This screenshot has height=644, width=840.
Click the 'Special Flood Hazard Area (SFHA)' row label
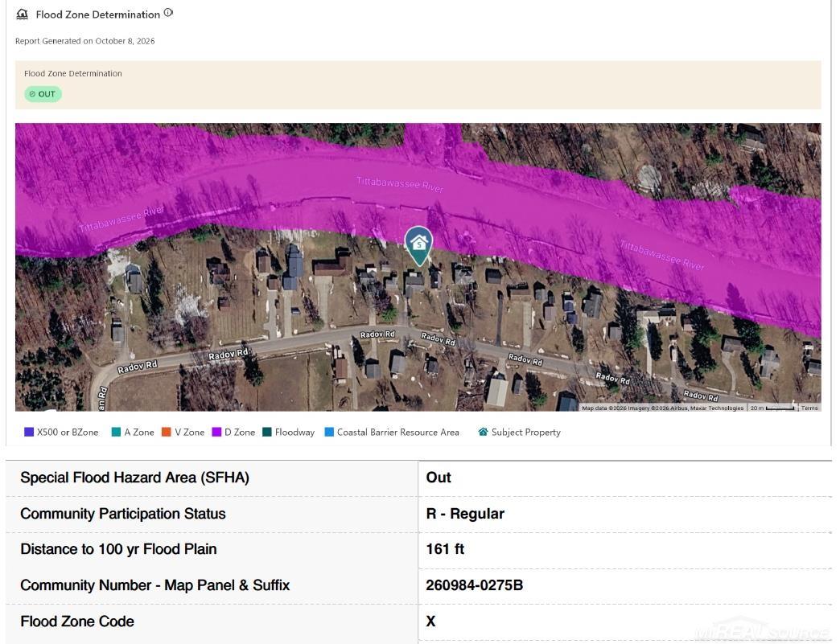(x=135, y=478)
